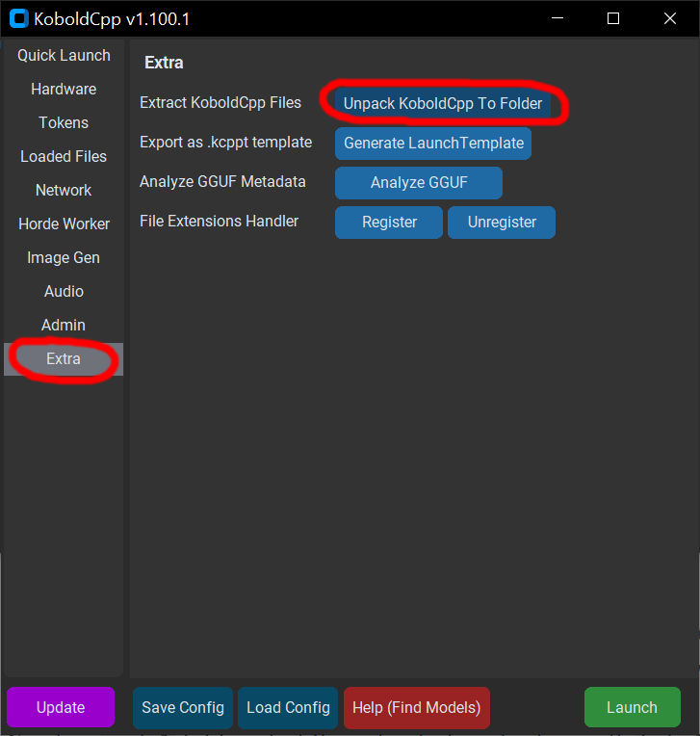Screen dimensions: 700x736
Task: Click the 'Extra' section heading
Action: (x=164, y=63)
